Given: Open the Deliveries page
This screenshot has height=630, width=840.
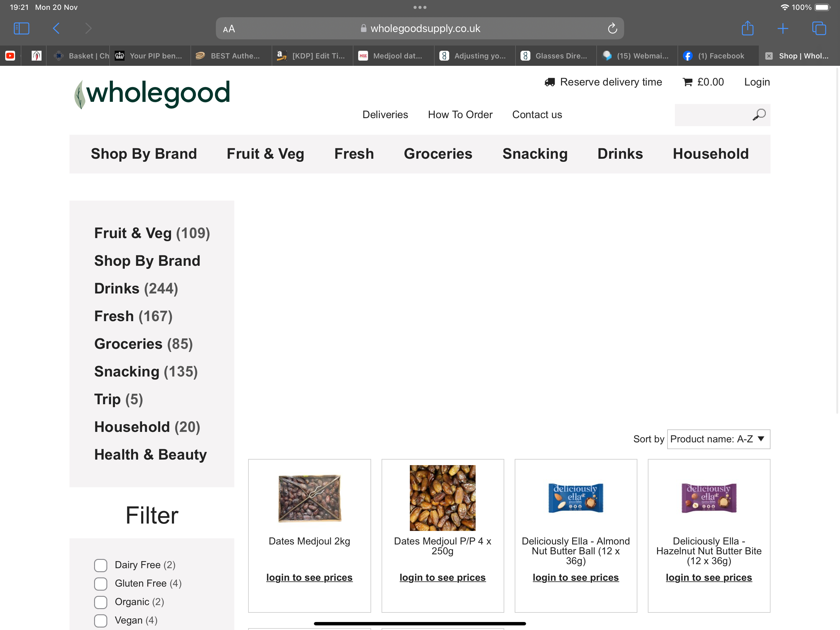Looking at the screenshot, I should [x=385, y=115].
